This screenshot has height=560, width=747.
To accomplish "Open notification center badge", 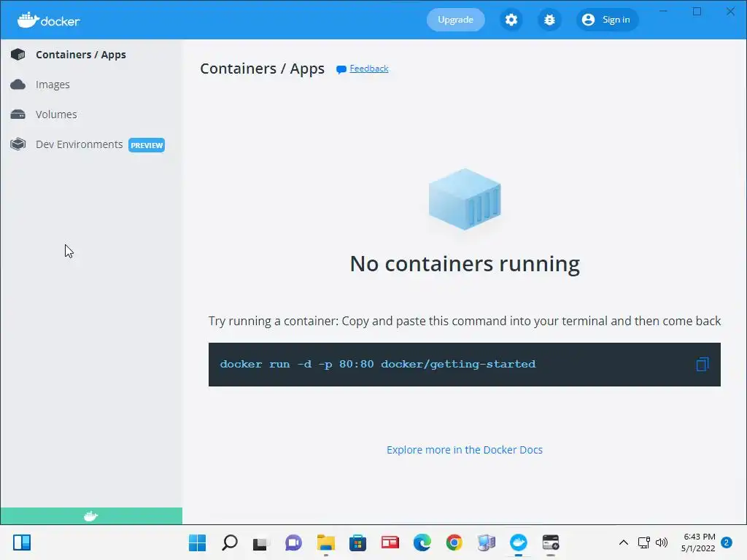I will pyautogui.click(x=727, y=542).
